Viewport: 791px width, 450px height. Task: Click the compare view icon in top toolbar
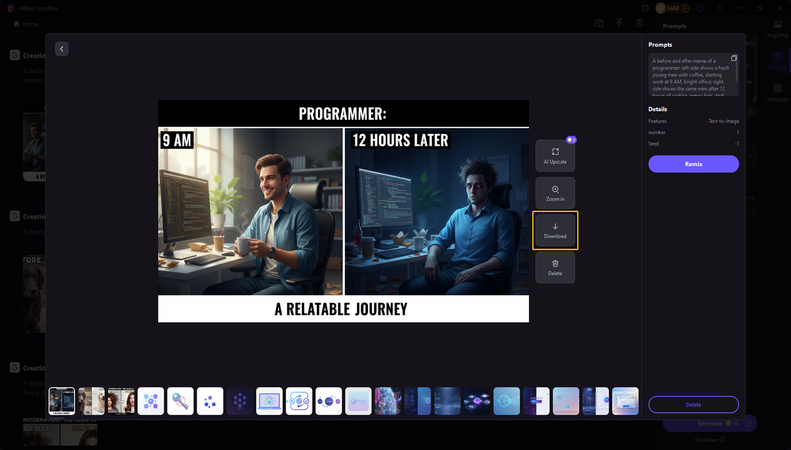coord(598,23)
